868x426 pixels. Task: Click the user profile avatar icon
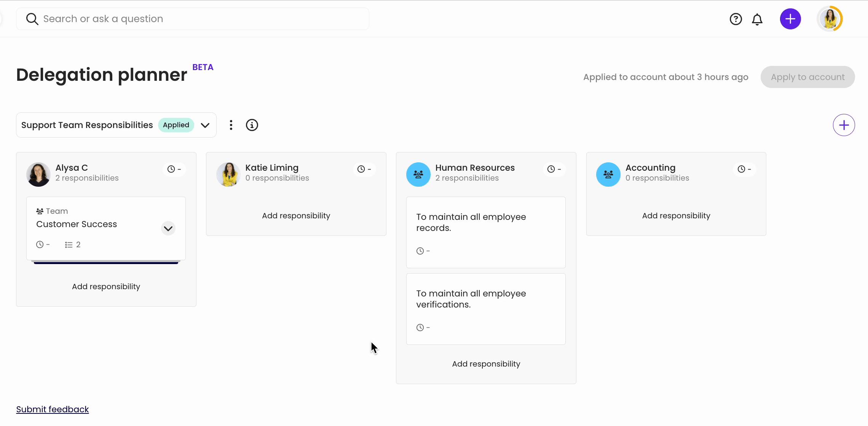(830, 19)
